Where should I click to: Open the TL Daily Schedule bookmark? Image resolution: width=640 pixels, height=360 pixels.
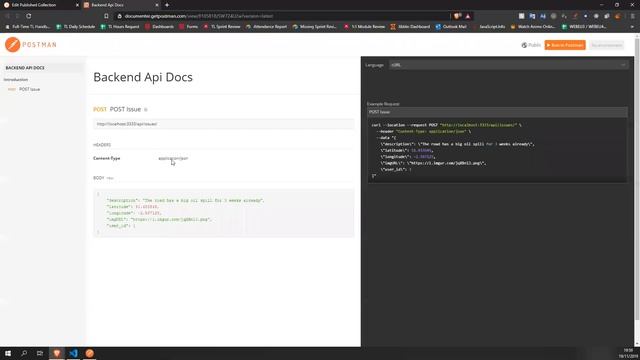(x=76, y=27)
